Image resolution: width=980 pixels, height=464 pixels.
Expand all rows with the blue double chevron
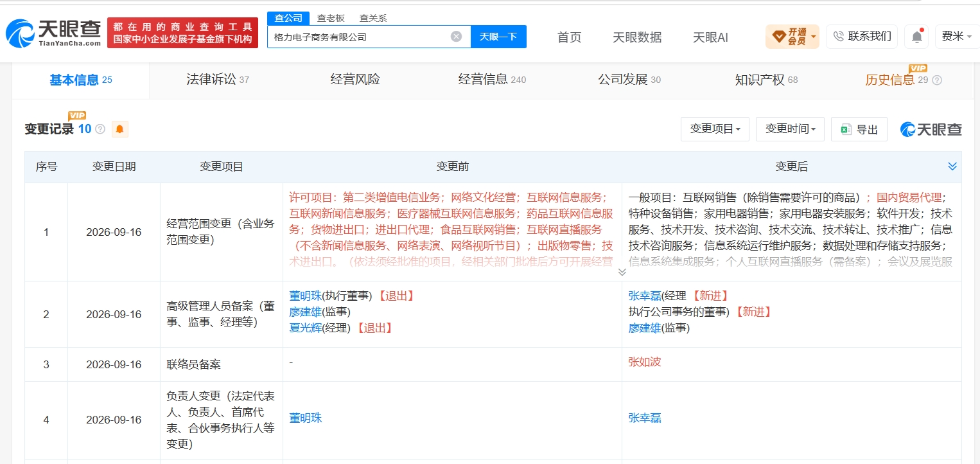(x=952, y=166)
